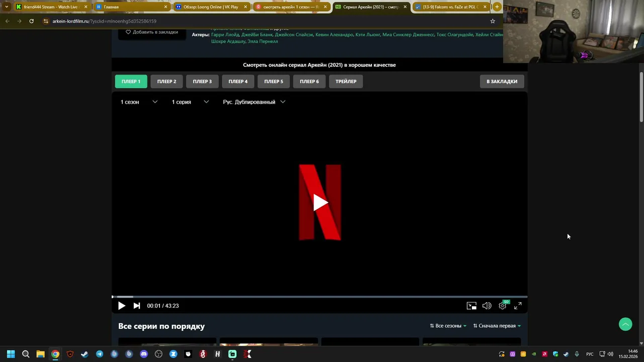Screen dimensions: 644x362
Task: Switch to the ПЛЕЕР 5 tab
Action: coord(274,81)
